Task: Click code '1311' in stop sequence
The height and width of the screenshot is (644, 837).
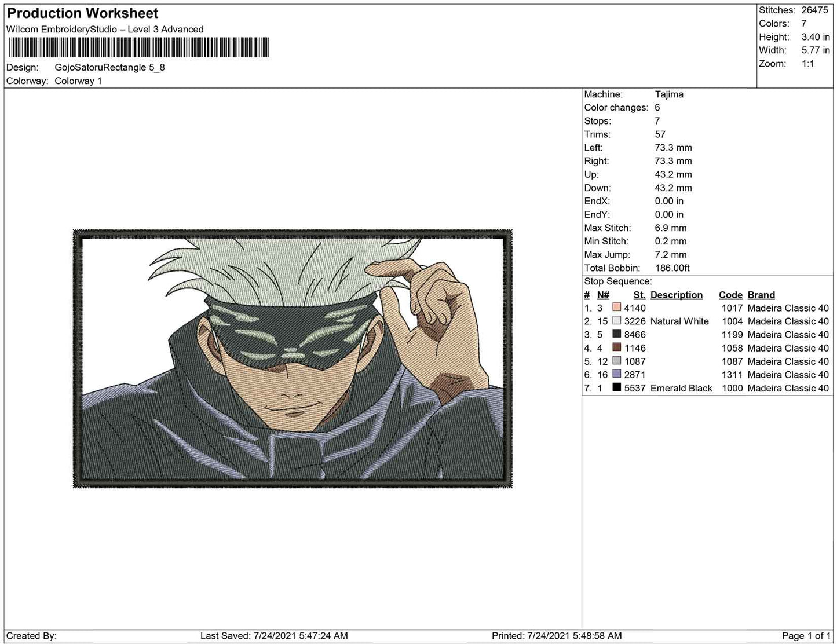Action: [732, 375]
